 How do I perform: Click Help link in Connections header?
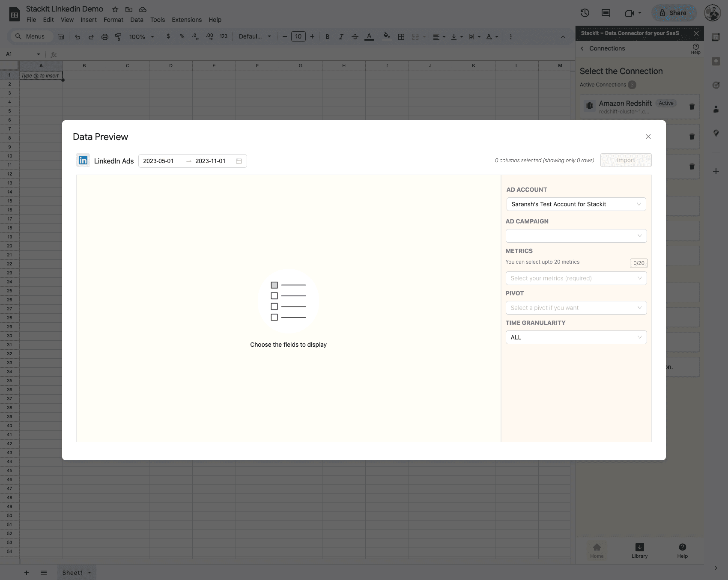[x=695, y=49]
